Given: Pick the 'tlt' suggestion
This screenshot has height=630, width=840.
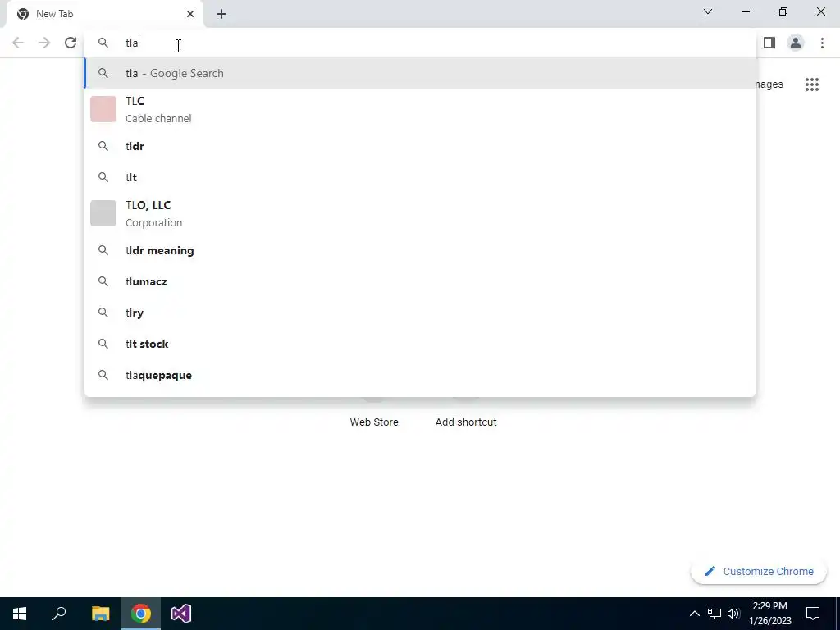Looking at the screenshot, I should pos(420,177).
